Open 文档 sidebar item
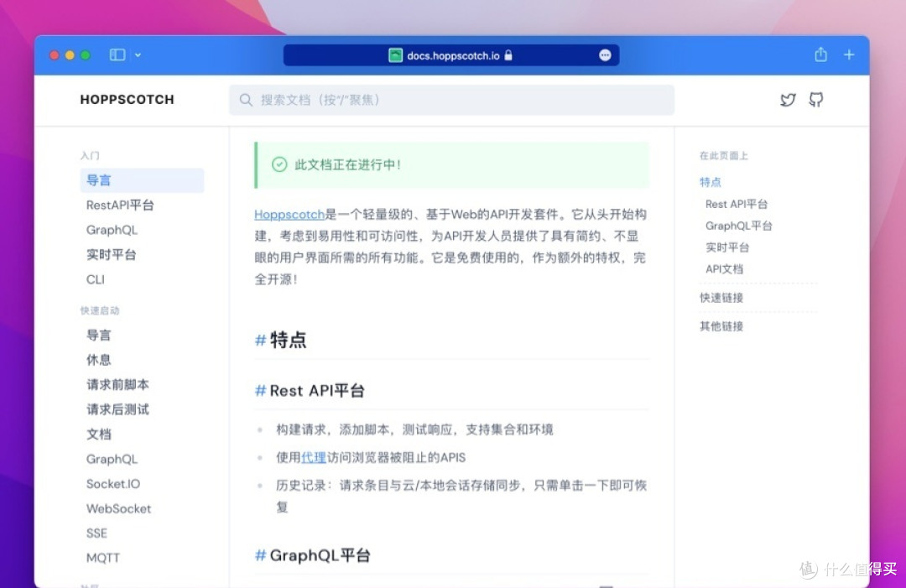 click(98, 434)
